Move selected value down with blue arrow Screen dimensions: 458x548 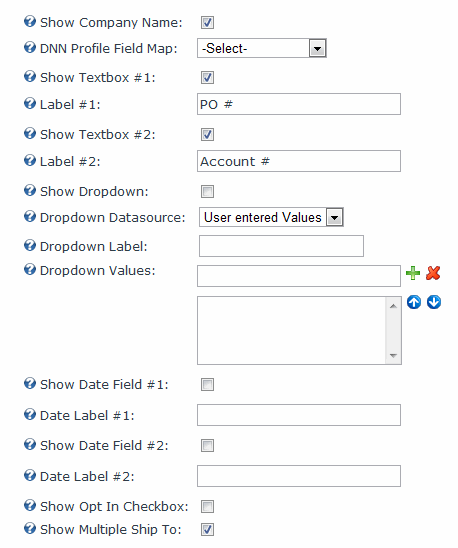pyautogui.click(x=434, y=302)
